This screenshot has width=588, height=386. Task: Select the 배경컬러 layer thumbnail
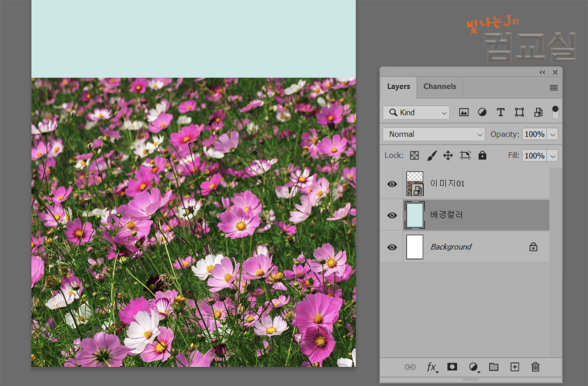pos(415,215)
